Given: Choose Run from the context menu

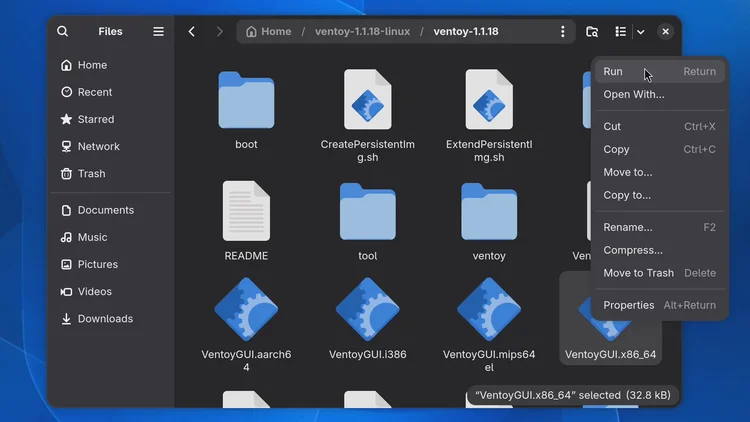Looking at the screenshot, I should coord(660,71).
